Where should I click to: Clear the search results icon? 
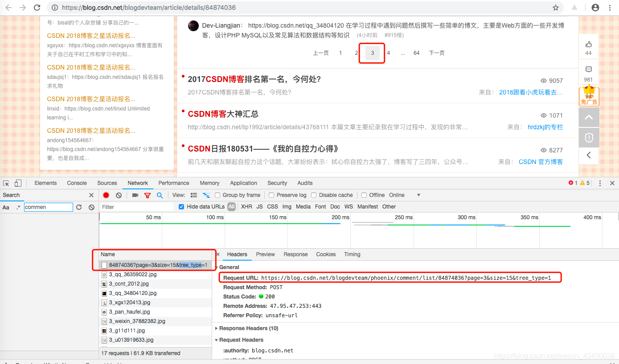[x=91, y=207]
